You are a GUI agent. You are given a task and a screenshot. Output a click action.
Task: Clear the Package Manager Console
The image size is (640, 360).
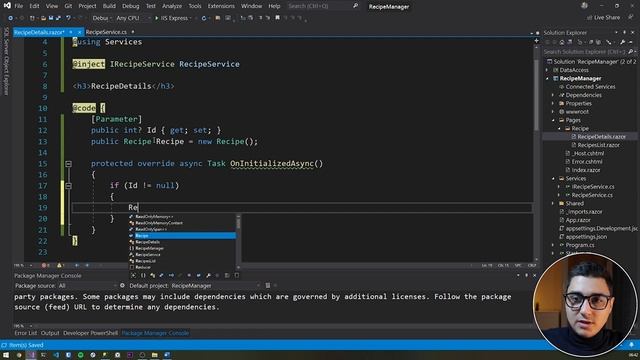coord(268,286)
